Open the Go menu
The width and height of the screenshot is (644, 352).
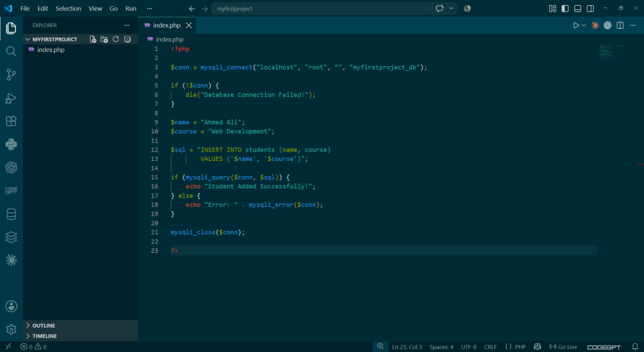coord(114,9)
